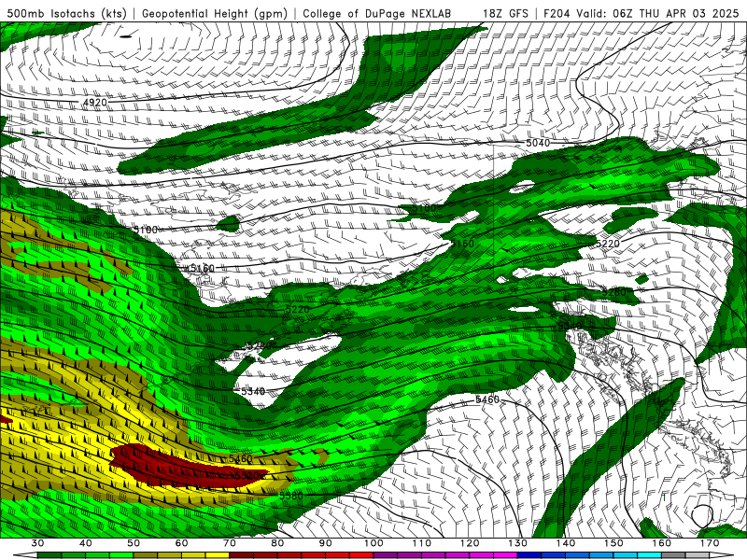Click the legend value 70
This screenshot has height=560, width=747.
[x=230, y=543]
